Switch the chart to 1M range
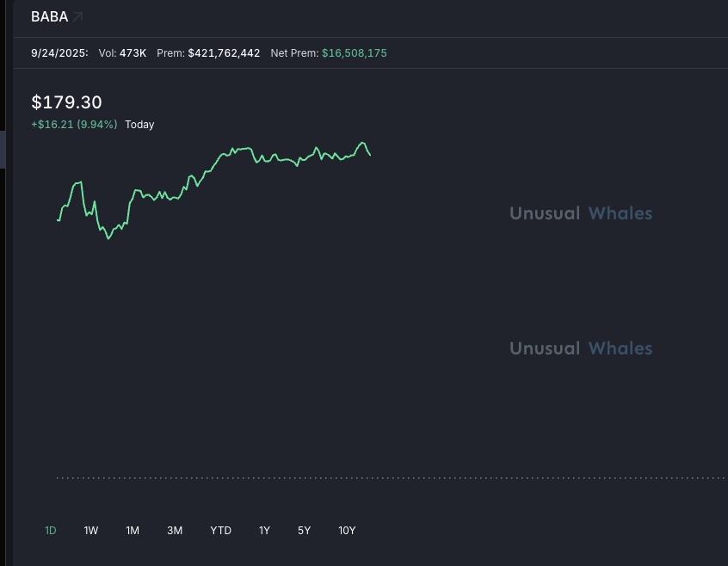This screenshot has width=728, height=566. [x=133, y=531]
